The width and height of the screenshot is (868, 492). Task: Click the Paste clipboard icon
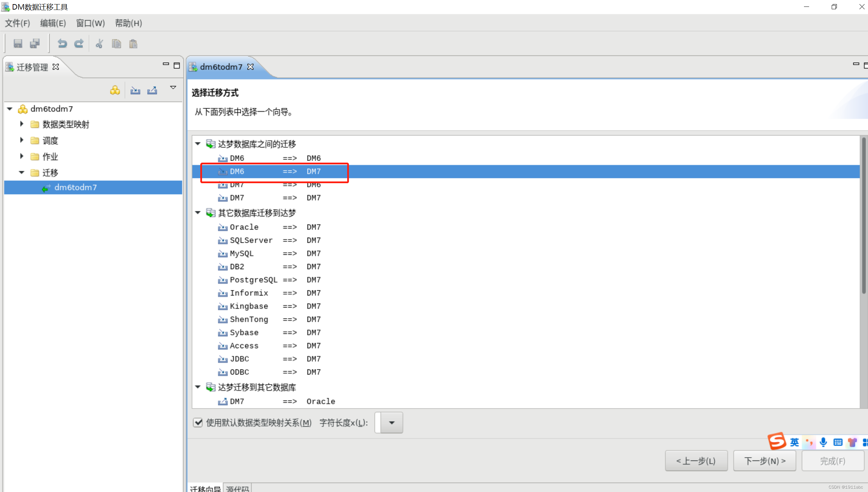(x=133, y=43)
